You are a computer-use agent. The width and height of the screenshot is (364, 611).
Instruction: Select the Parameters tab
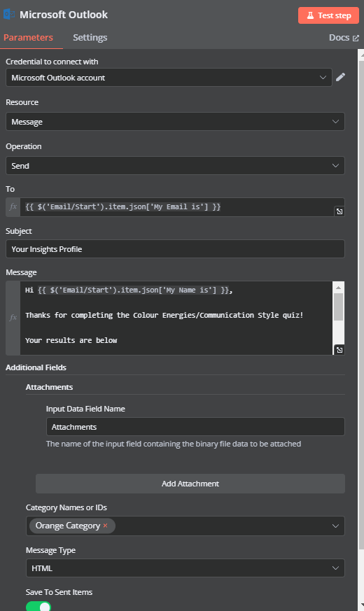(x=29, y=37)
